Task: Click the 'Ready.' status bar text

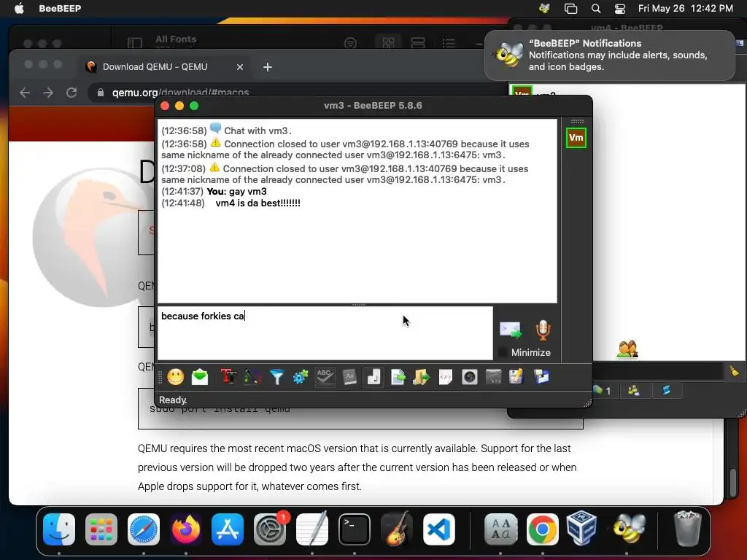Action: [173, 400]
